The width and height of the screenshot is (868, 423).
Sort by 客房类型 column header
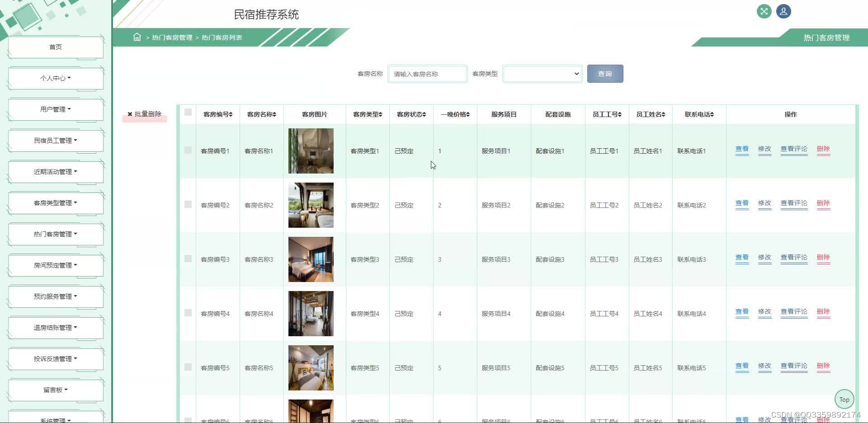click(x=368, y=114)
